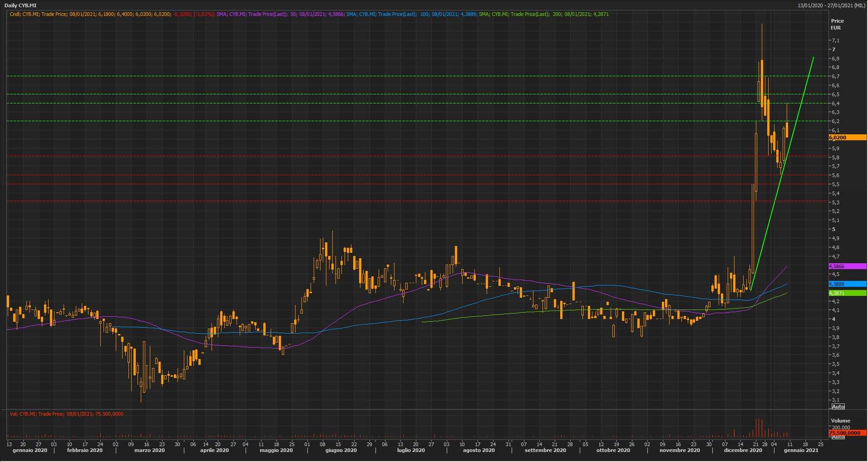Select the green SMA 200 legend entry

click(544, 14)
